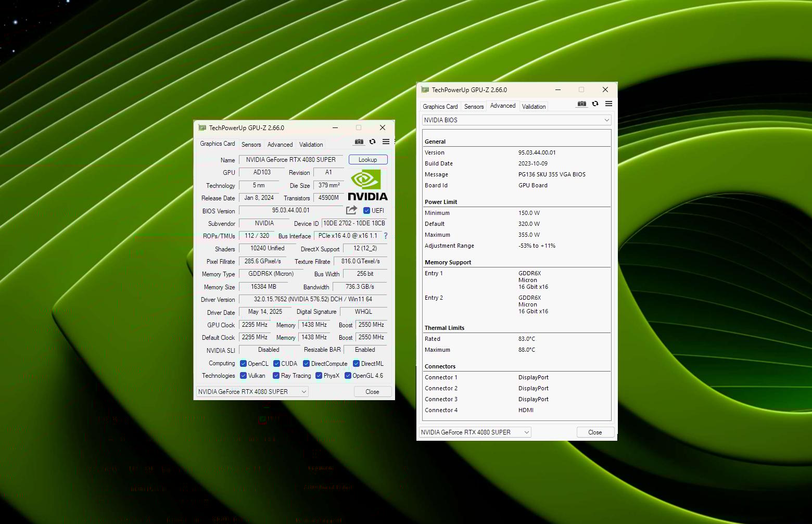
Task: Click the camera screenshot icon in the front window
Action: pos(359,142)
